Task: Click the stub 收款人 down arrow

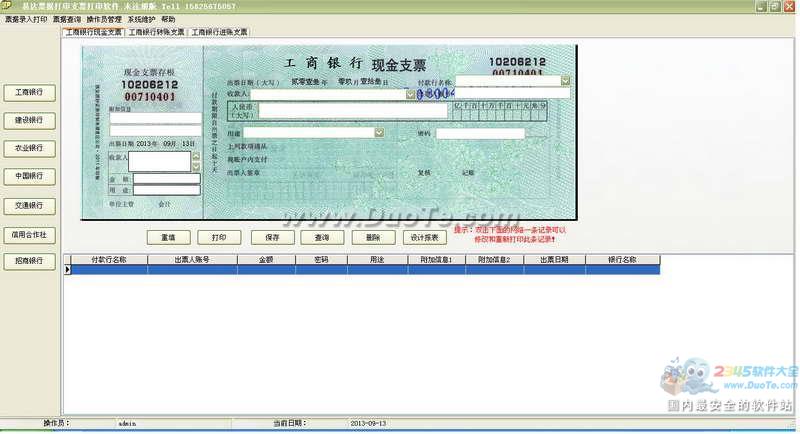Action: click(196, 167)
